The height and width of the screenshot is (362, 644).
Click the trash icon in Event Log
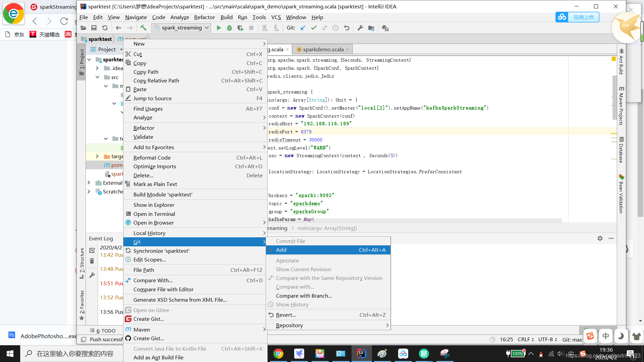coord(92,261)
